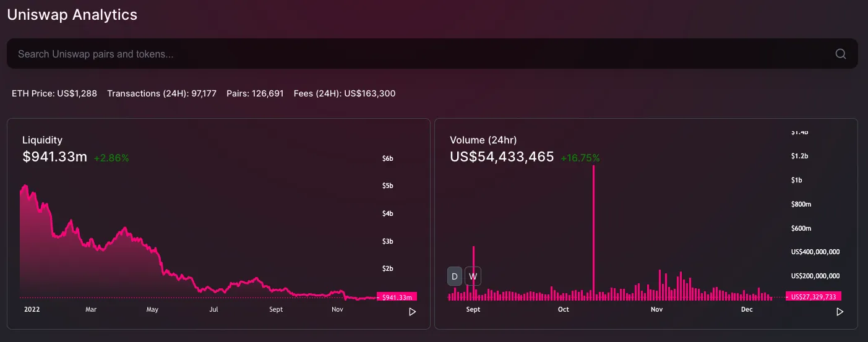Viewport: 868px width, 342px height.
Task: Click the Pairs: 126,691 stat
Action: point(255,93)
